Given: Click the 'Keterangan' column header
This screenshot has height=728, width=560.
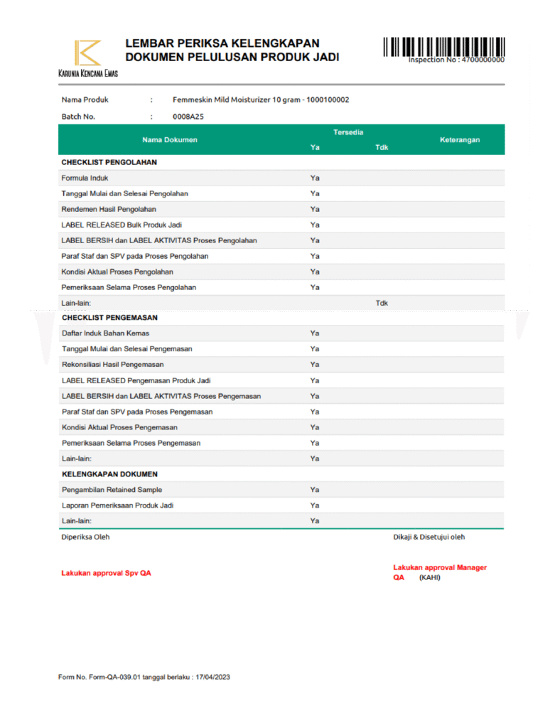Looking at the screenshot, I should click(x=459, y=140).
